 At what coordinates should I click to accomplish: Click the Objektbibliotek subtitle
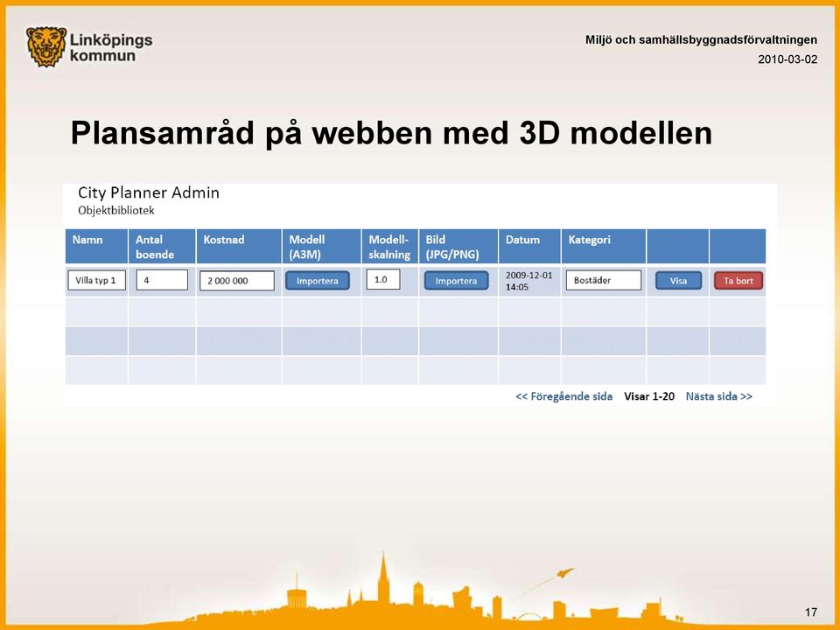pos(116,211)
